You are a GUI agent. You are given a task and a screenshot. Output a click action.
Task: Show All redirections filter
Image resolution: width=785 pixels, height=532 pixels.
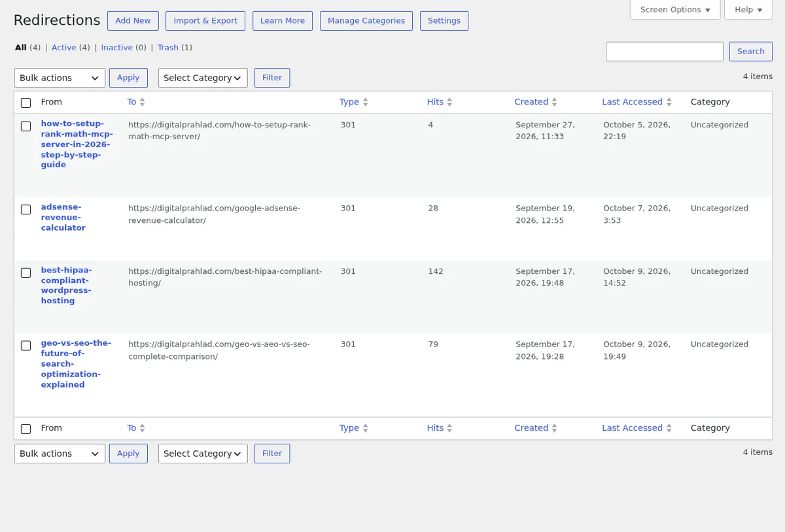[x=21, y=48]
